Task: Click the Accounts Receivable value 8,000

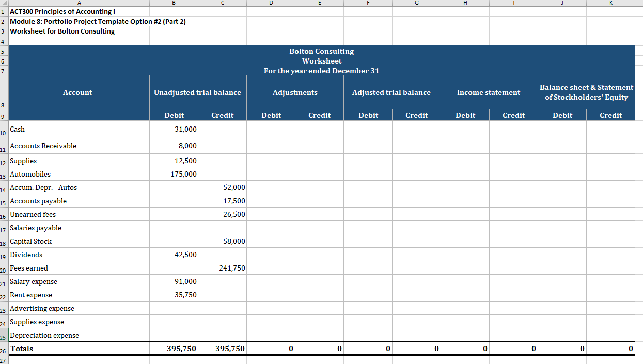Action: (x=174, y=146)
